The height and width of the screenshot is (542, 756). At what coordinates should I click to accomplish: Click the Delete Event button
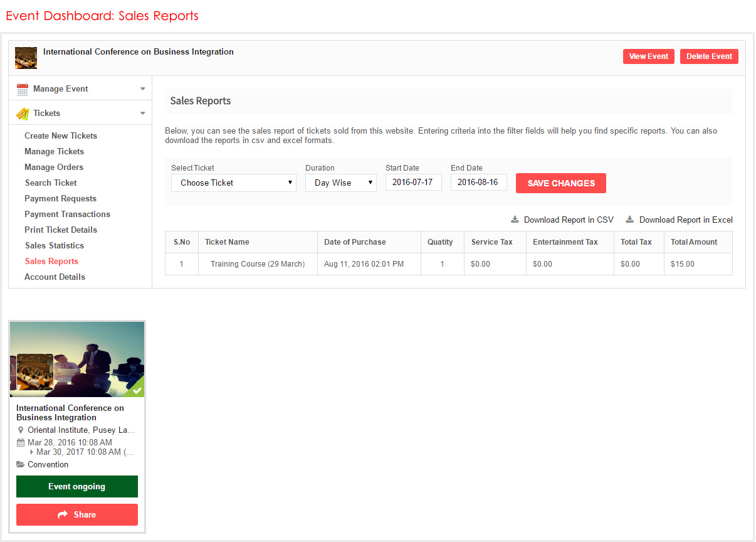click(x=709, y=56)
